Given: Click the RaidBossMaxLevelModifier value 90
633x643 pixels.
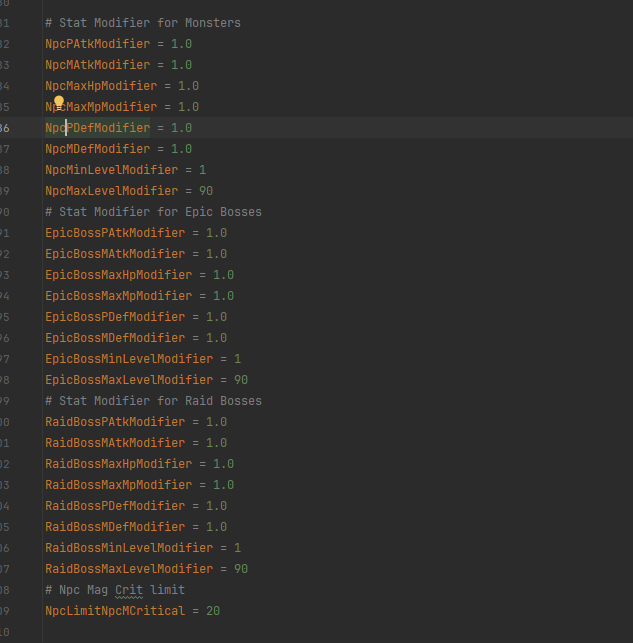Looking at the screenshot, I should [241, 569].
